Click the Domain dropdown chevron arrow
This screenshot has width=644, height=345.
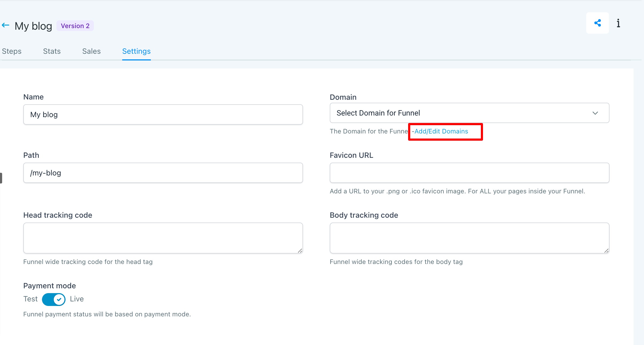coord(595,113)
